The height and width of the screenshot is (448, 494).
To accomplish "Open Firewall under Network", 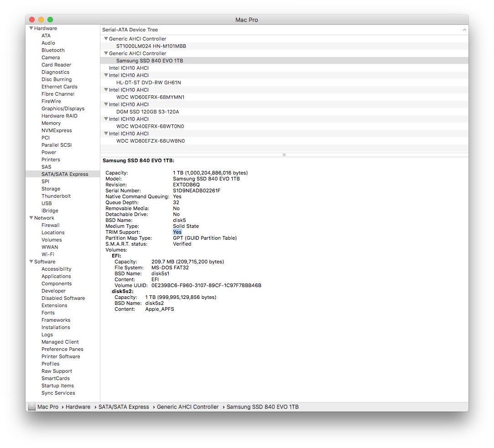I will 51,225.
